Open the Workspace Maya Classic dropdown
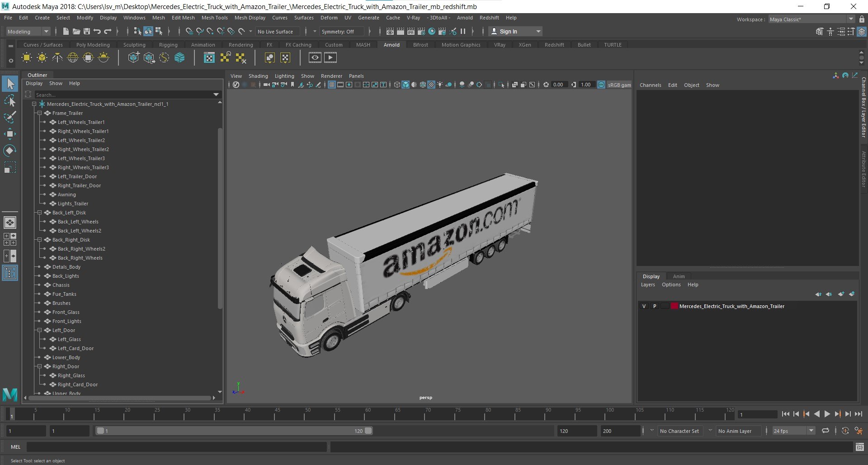868x465 pixels. (x=811, y=19)
